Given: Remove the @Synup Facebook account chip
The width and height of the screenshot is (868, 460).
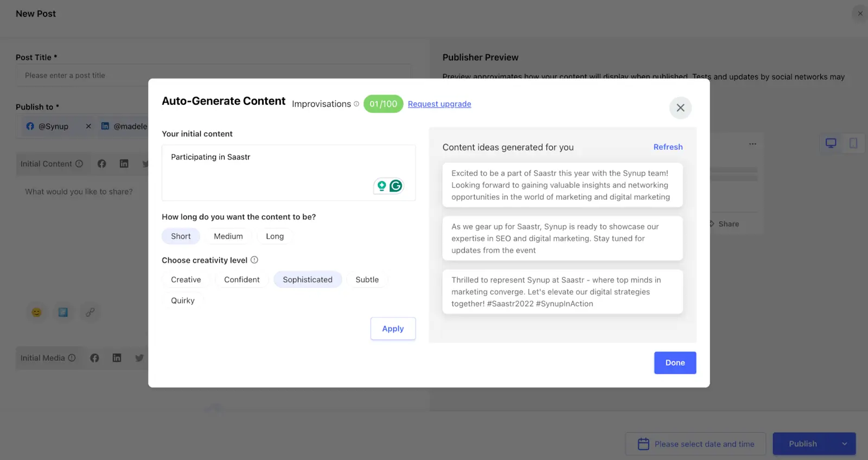Looking at the screenshot, I should pyautogui.click(x=88, y=126).
